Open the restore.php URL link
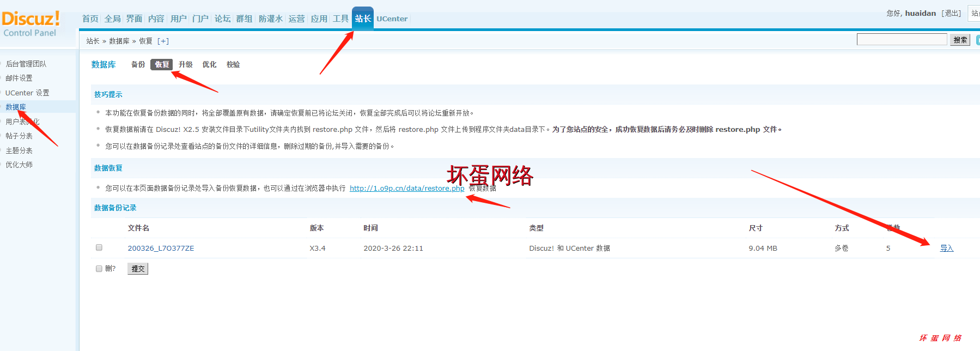This screenshot has width=980, height=351. 407,188
